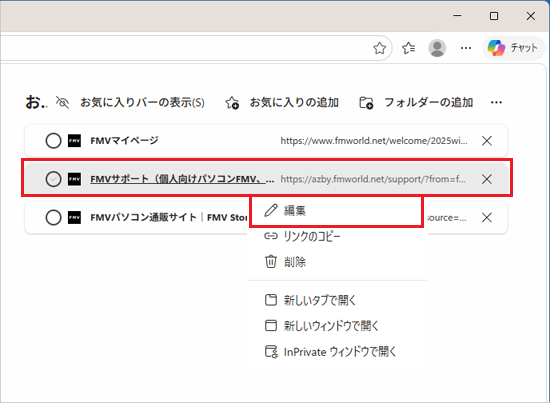
Task: Click お気に入りの追加 button
Action: coord(294,102)
